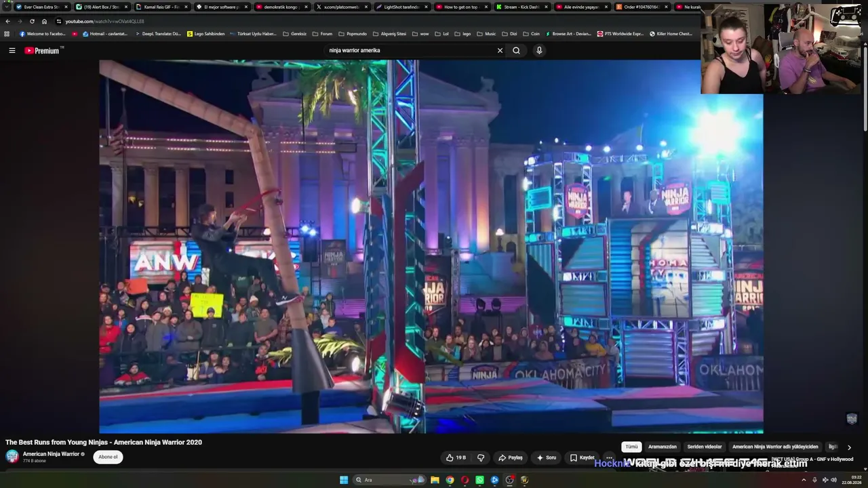868x488 pixels.
Task: Open the browser home page button
Action: pos(45,21)
